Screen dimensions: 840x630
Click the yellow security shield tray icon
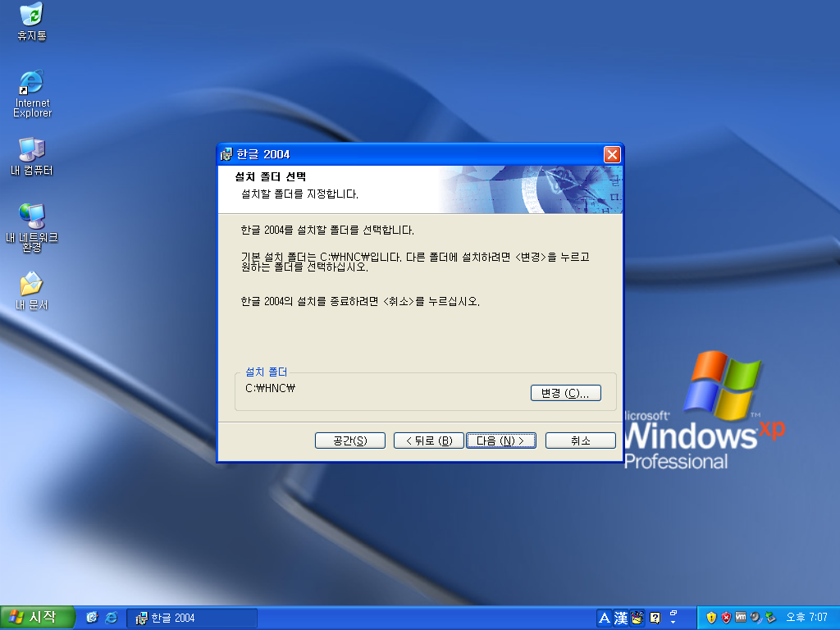(x=711, y=618)
